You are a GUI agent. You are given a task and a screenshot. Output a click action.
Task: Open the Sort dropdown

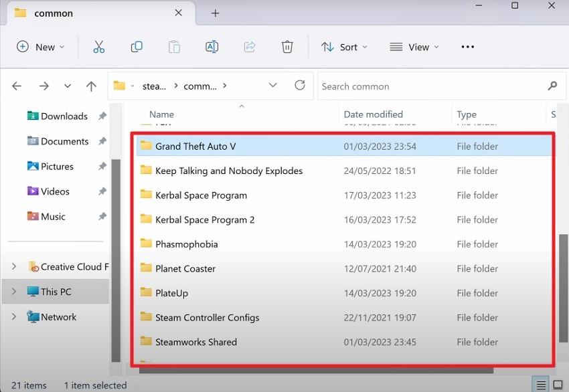tap(344, 47)
